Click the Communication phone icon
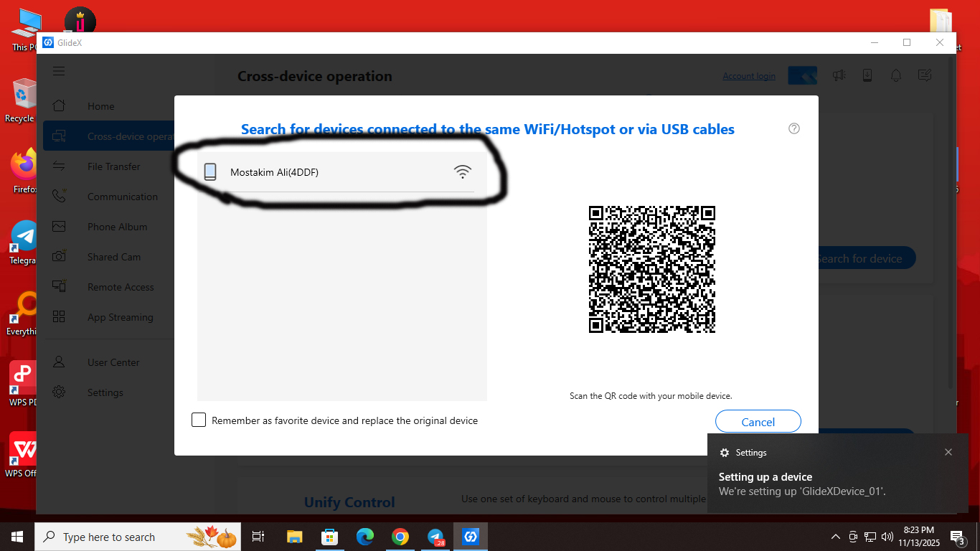Viewport: 980px width, 551px height. (59, 197)
